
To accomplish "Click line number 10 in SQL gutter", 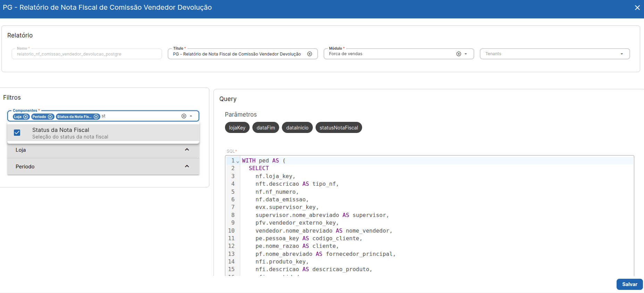I will pyautogui.click(x=231, y=231).
